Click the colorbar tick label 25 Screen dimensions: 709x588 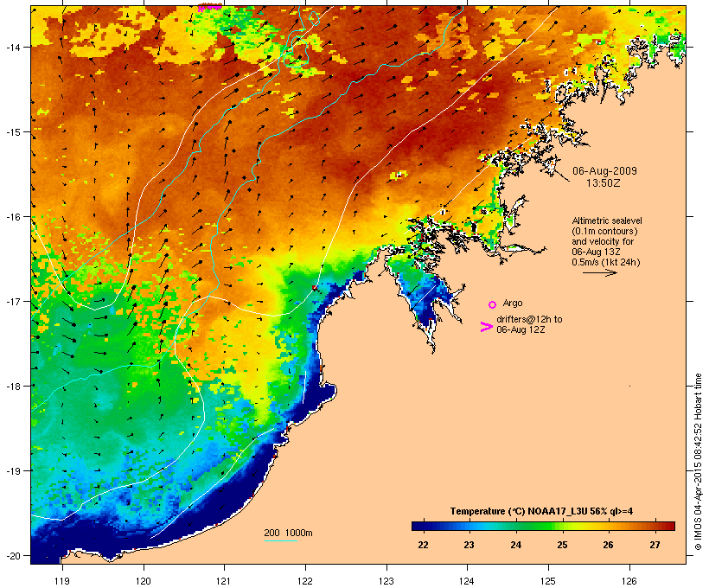pyautogui.click(x=562, y=545)
